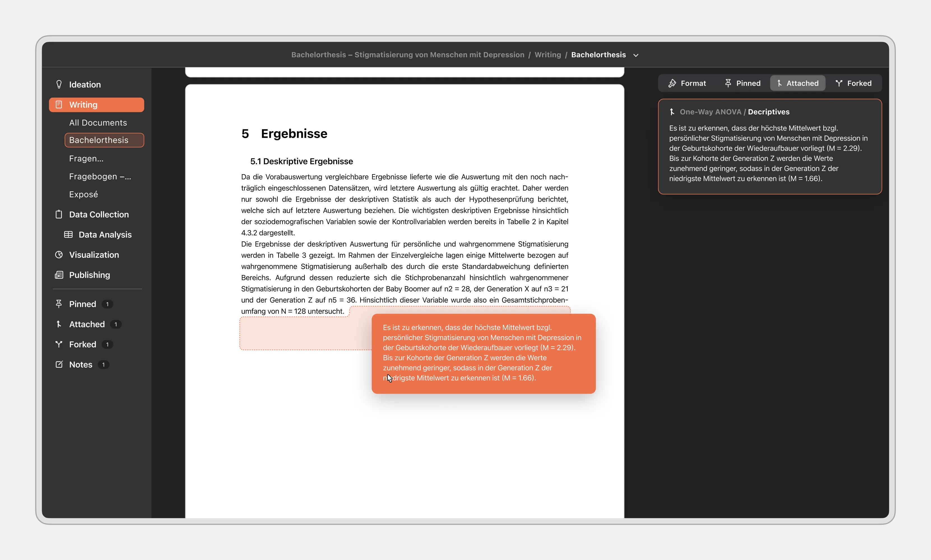931x560 pixels.
Task: Switch to the Pinned tab in right panel
Action: pyautogui.click(x=742, y=83)
